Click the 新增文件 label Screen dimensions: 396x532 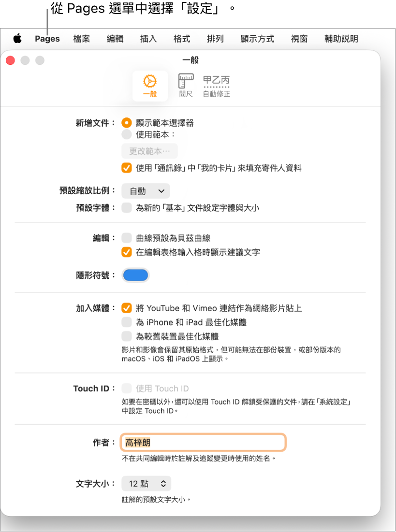point(95,123)
